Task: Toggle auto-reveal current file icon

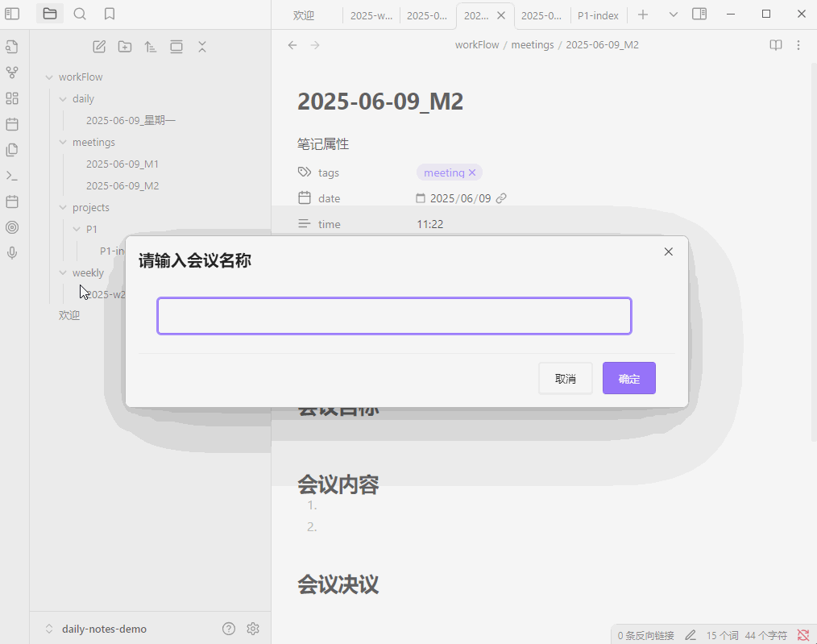Action: pos(176,47)
